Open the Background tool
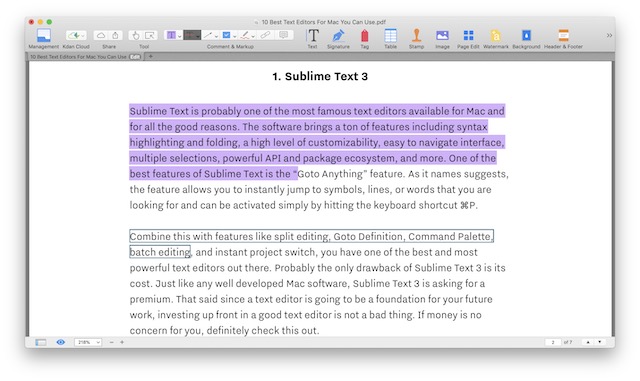Image resolution: width=640 pixels, height=381 pixels. (x=526, y=36)
